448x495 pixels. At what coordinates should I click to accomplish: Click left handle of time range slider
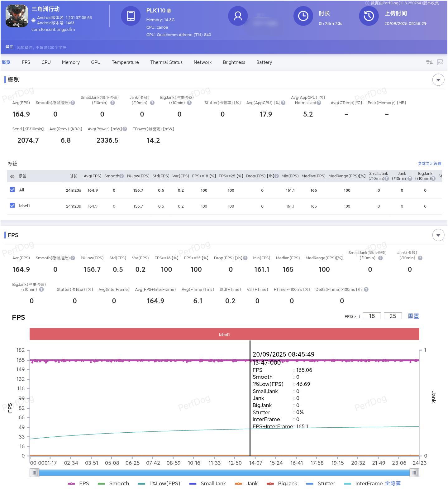(x=34, y=473)
